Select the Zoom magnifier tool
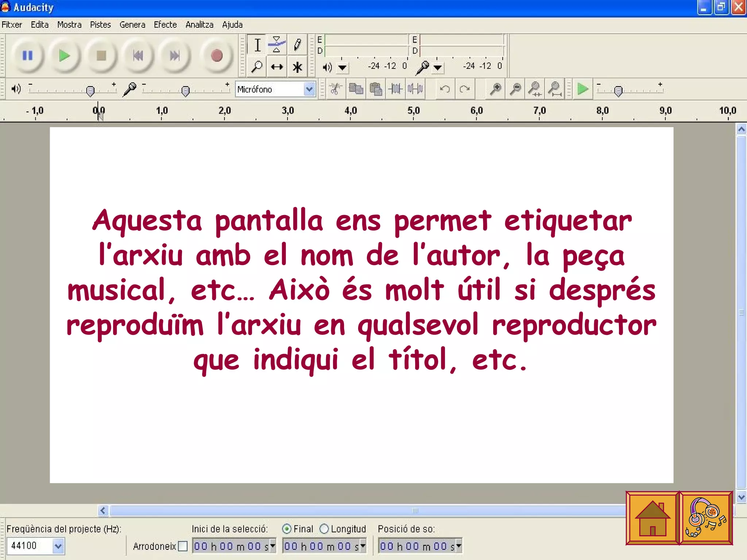The width and height of the screenshot is (747, 560). click(257, 67)
